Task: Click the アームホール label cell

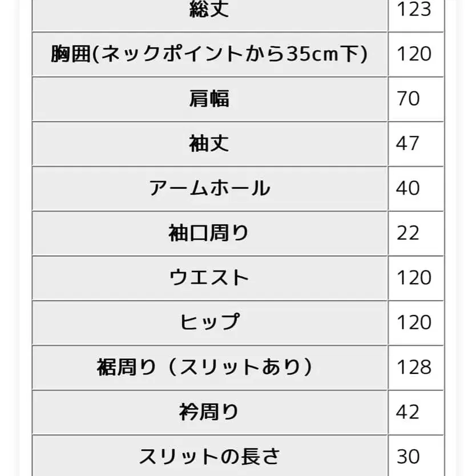Action: [210, 188]
